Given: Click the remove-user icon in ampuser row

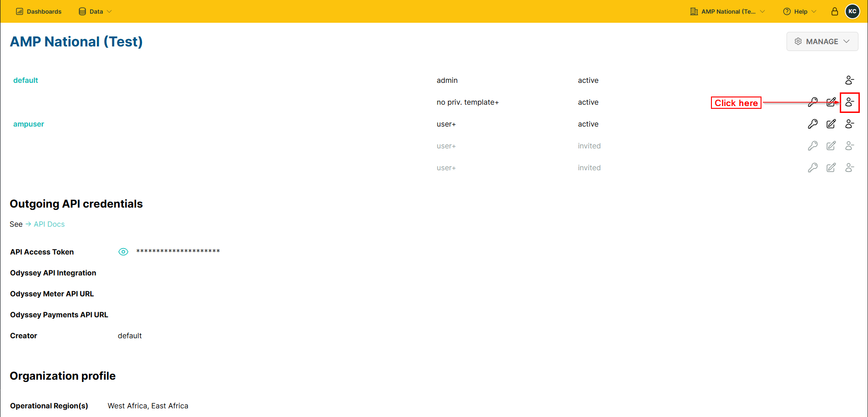Looking at the screenshot, I should point(849,124).
